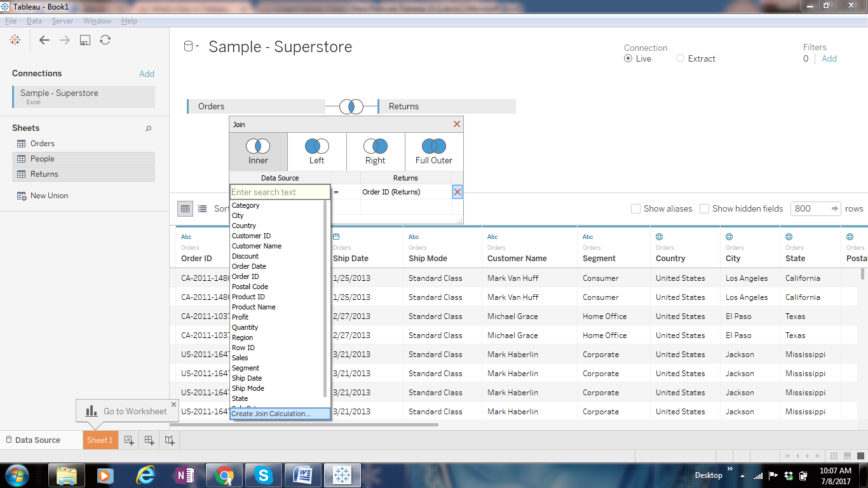Screen dimensions: 868x488
Task: Go back using the back arrow
Action: pyautogui.click(x=44, y=40)
